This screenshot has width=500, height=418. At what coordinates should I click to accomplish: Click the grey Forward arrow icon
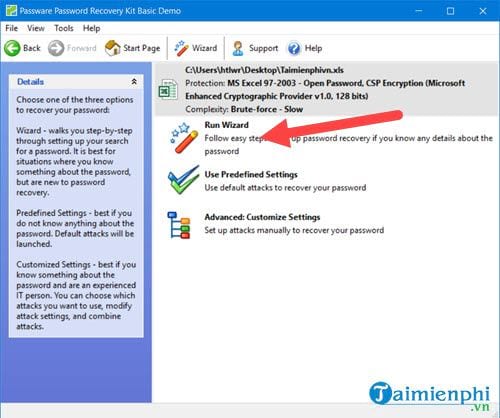click(x=56, y=48)
